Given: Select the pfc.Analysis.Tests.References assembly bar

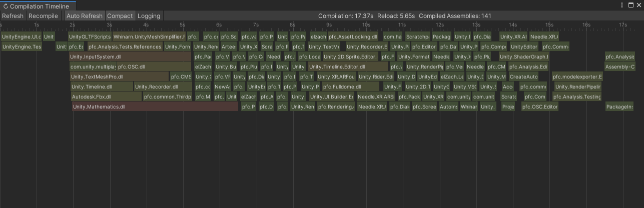Looking at the screenshot, I should coord(125,46).
